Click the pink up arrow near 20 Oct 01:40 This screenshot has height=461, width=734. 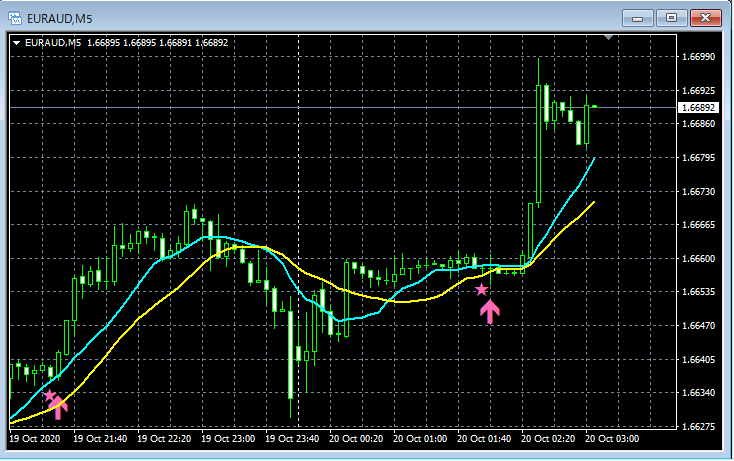[490, 312]
